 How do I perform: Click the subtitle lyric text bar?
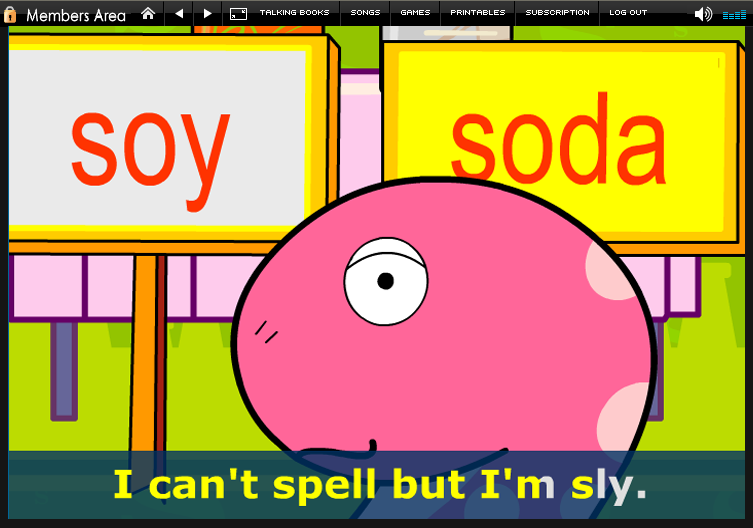pyautogui.click(x=380, y=485)
